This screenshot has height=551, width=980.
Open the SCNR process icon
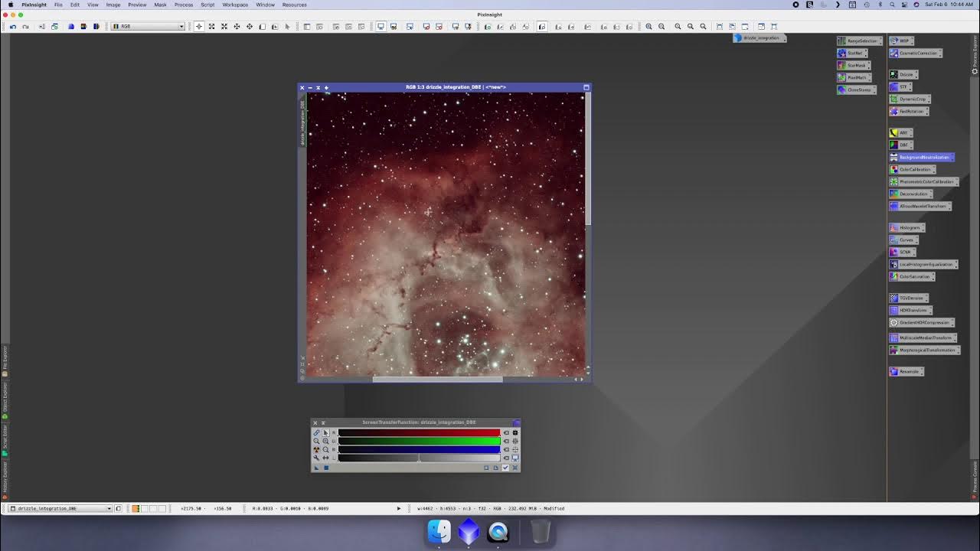[x=902, y=252]
